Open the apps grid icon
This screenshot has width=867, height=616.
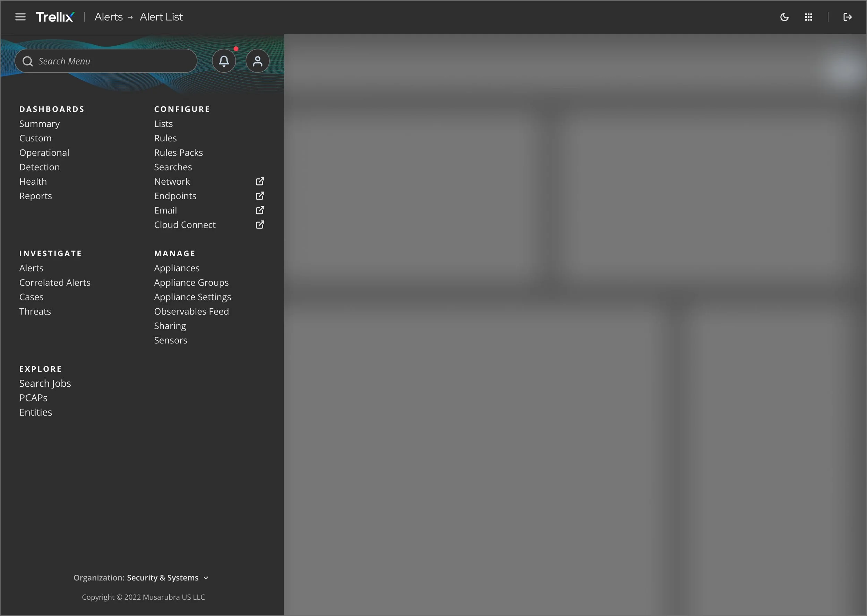808,17
